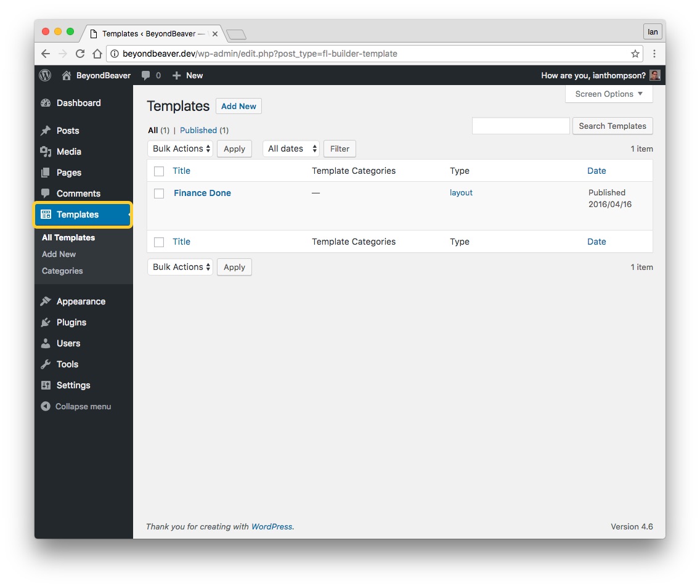Toggle the select-all checkbox in table header
The width and height of the screenshot is (700, 588).
[x=159, y=171]
